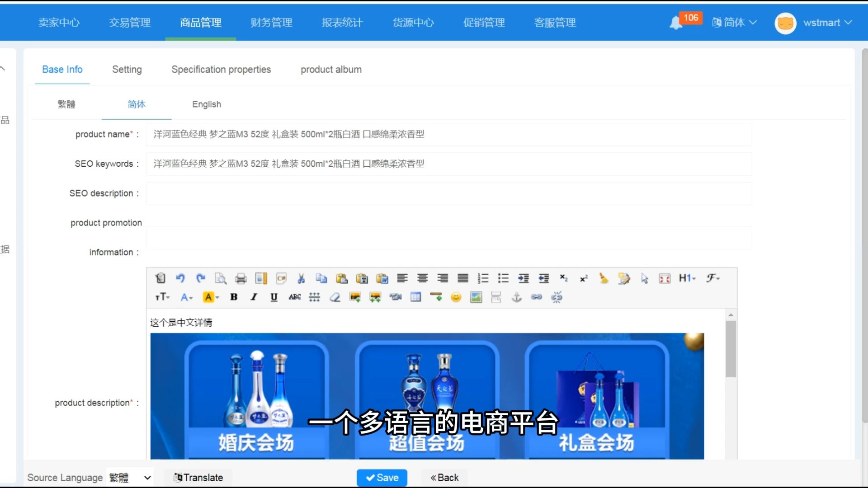Switch to the Setting tab
This screenshot has height=488, width=868.
coord(127,70)
